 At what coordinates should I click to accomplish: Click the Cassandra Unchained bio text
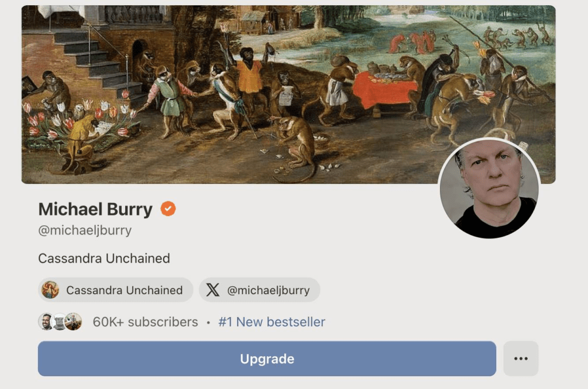[104, 258]
